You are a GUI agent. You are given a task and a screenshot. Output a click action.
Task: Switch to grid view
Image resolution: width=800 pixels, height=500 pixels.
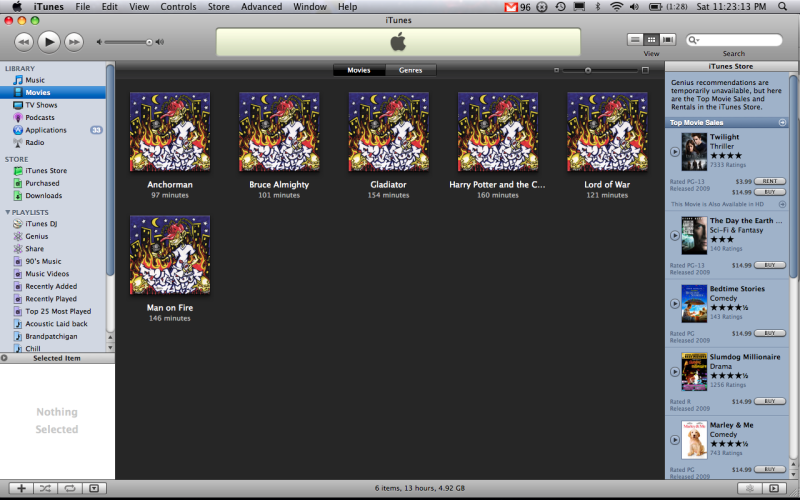click(651, 39)
